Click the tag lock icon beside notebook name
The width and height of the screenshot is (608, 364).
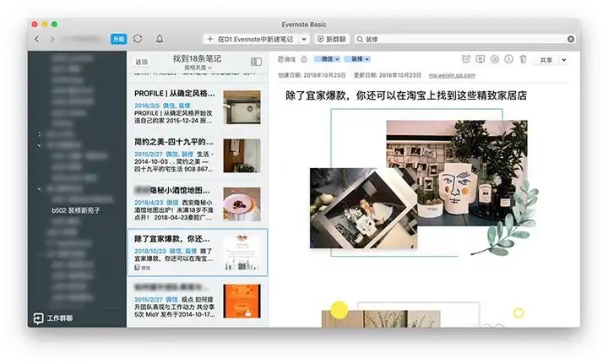pos(304,59)
